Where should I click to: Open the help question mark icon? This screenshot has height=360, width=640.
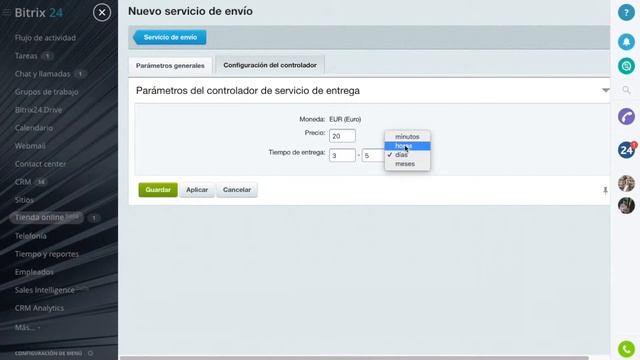pos(626,12)
